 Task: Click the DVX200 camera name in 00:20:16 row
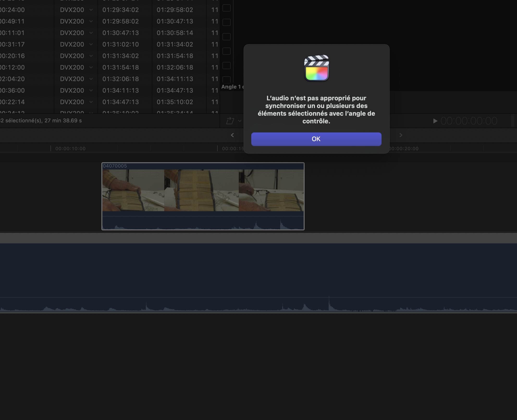(72, 56)
